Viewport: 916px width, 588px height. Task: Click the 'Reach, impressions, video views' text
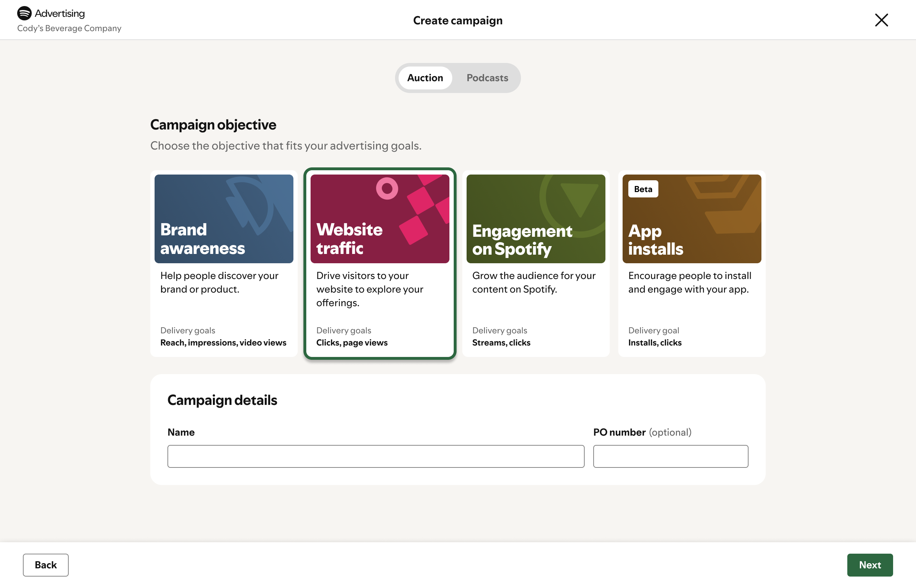223,343
